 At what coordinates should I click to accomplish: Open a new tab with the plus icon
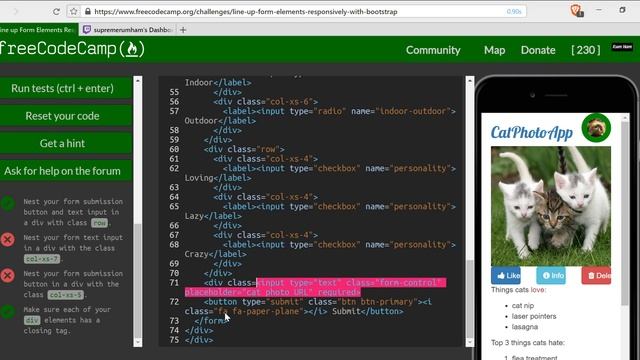pos(183,30)
